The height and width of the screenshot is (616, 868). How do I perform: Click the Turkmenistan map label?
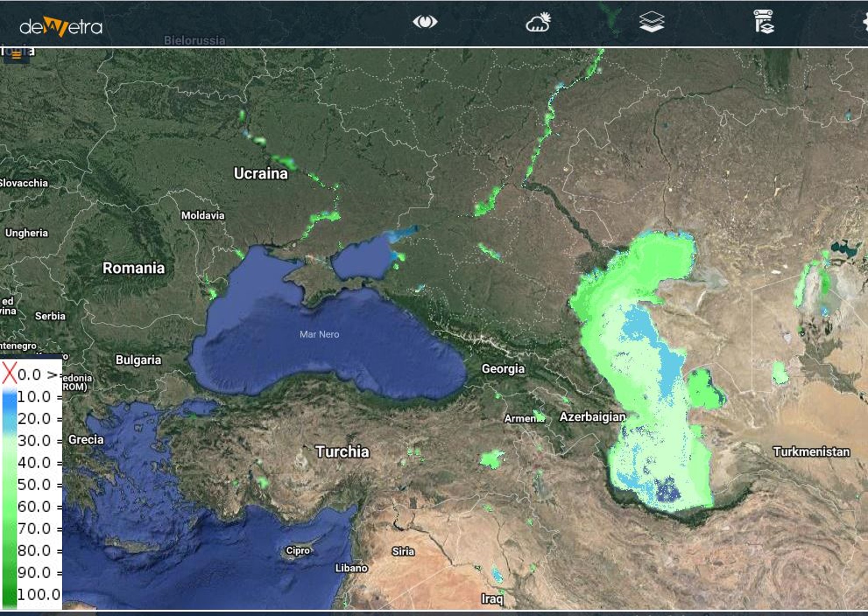(x=811, y=452)
